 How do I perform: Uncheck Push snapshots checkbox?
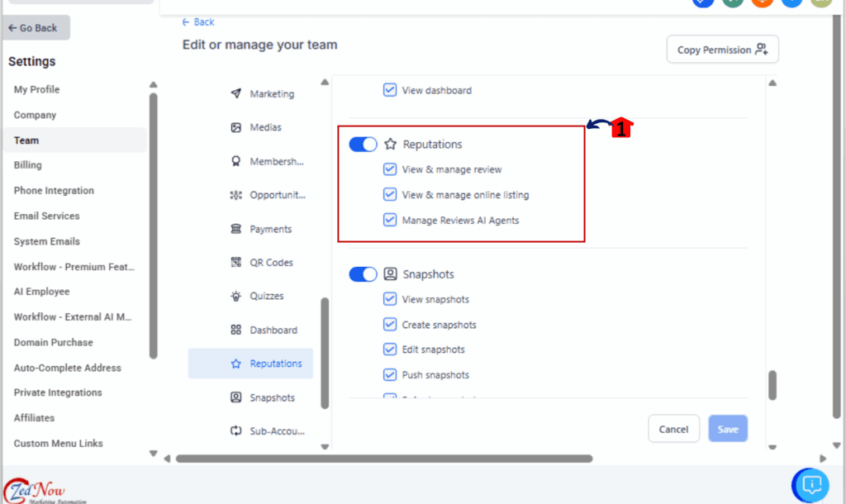pos(390,374)
